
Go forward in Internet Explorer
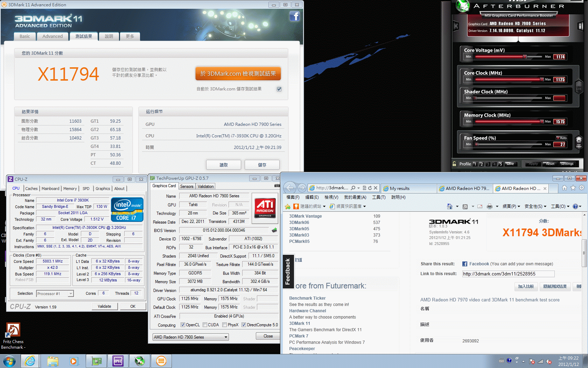(x=302, y=188)
